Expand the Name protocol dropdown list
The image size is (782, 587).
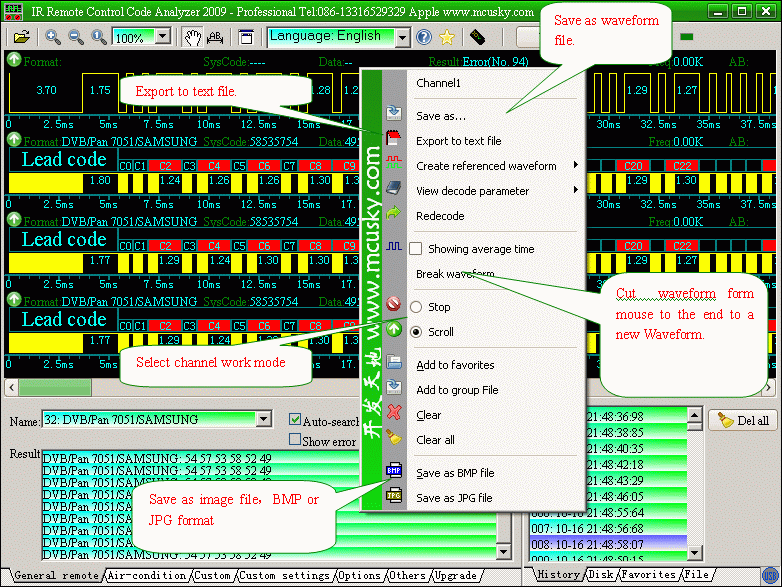[264, 419]
